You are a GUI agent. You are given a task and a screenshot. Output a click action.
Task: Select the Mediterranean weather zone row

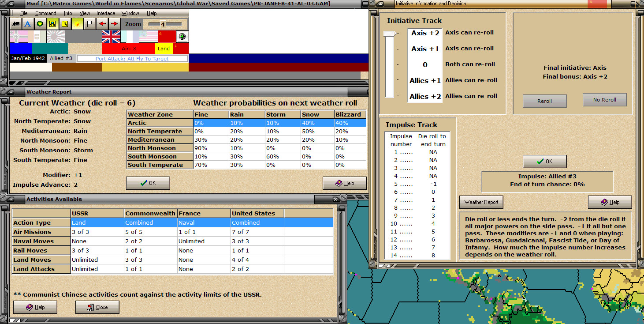pyautogui.click(x=246, y=139)
